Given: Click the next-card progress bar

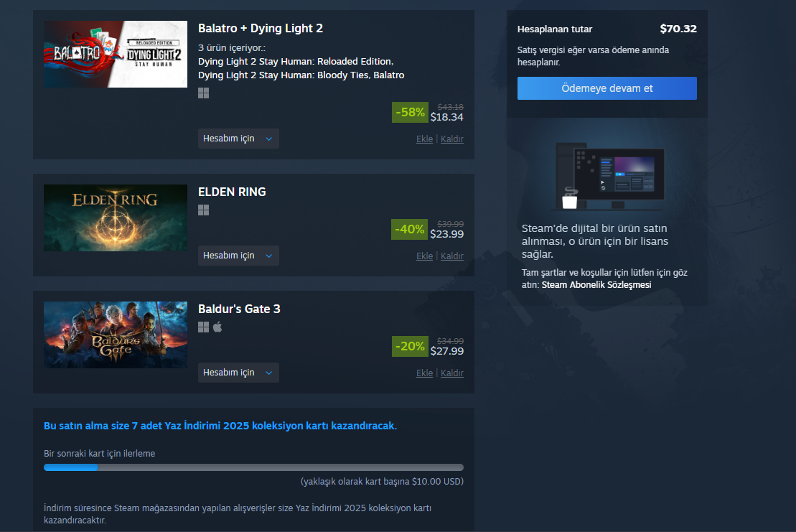Looking at the screenshot, I should [254, 467].
